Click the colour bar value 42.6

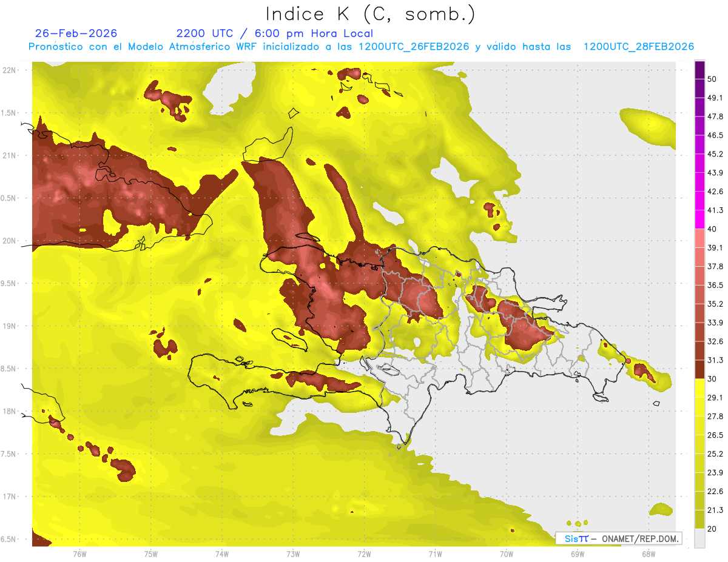(x=716, y=192)
